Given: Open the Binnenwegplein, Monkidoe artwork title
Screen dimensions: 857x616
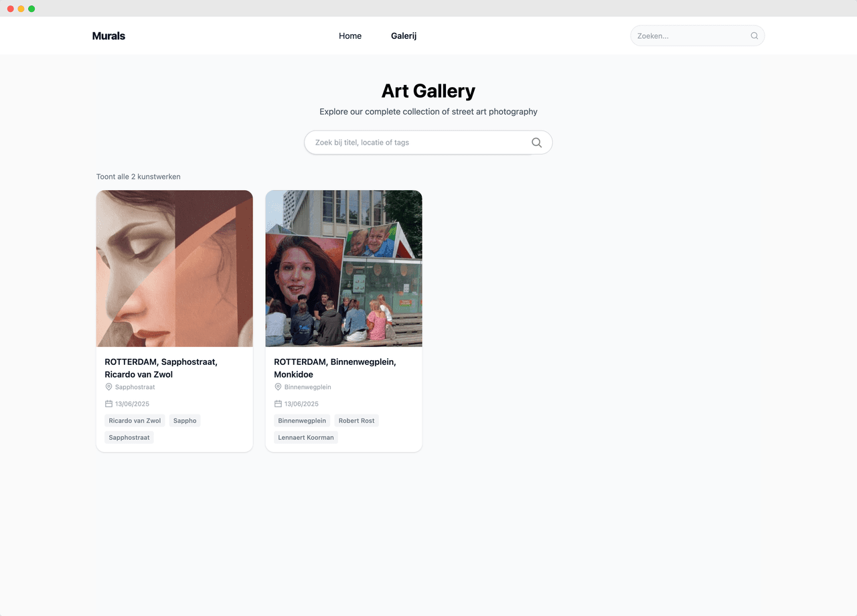Looking at the screenshot, I should pos(335,368).
